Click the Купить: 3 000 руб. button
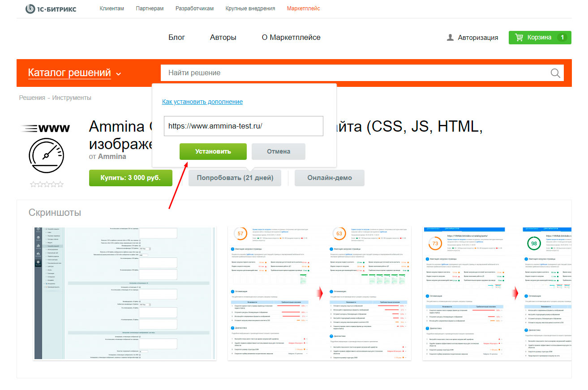 point(131,178)
